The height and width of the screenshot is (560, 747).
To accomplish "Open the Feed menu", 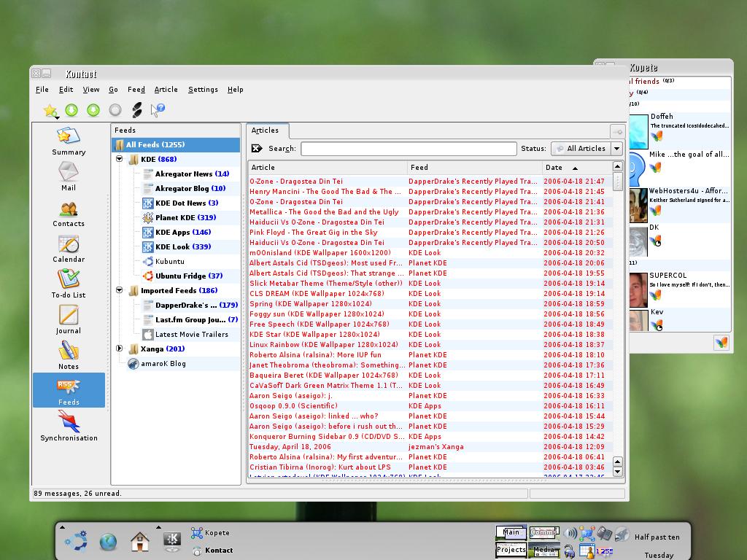I will (x=136, y=90).
